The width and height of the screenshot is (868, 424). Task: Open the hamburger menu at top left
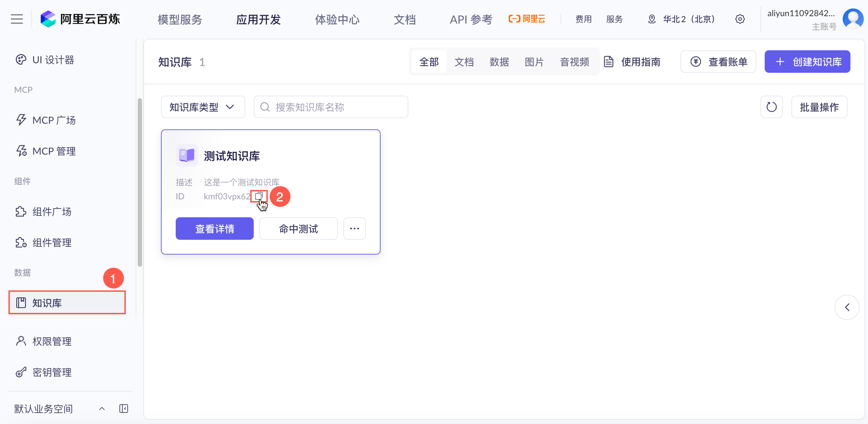click(17, 19)
